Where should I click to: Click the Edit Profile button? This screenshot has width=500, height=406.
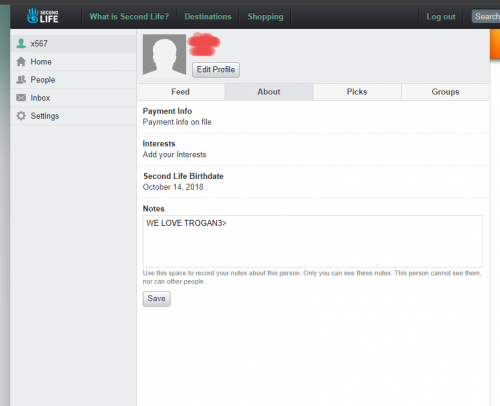(x=216, y=70)
